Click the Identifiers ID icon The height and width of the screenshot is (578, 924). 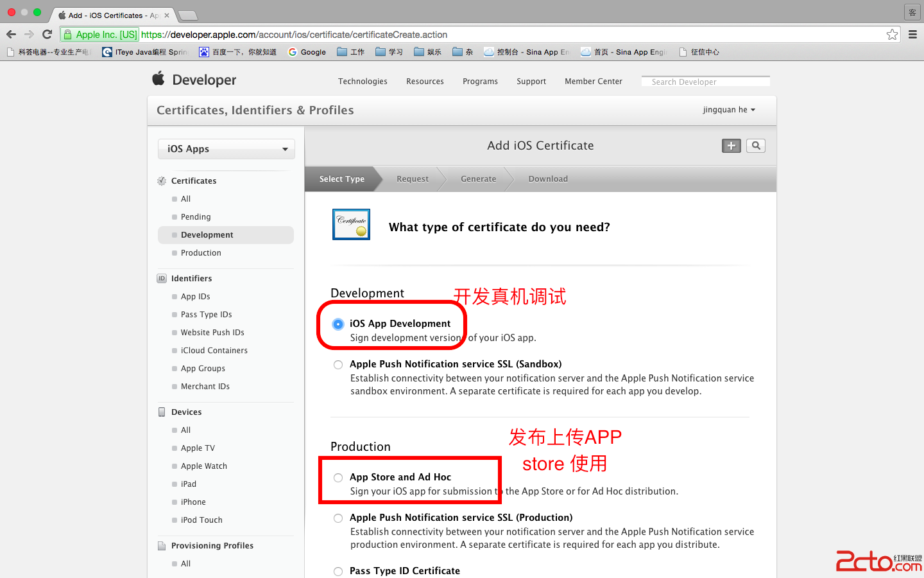click(162, 279)
